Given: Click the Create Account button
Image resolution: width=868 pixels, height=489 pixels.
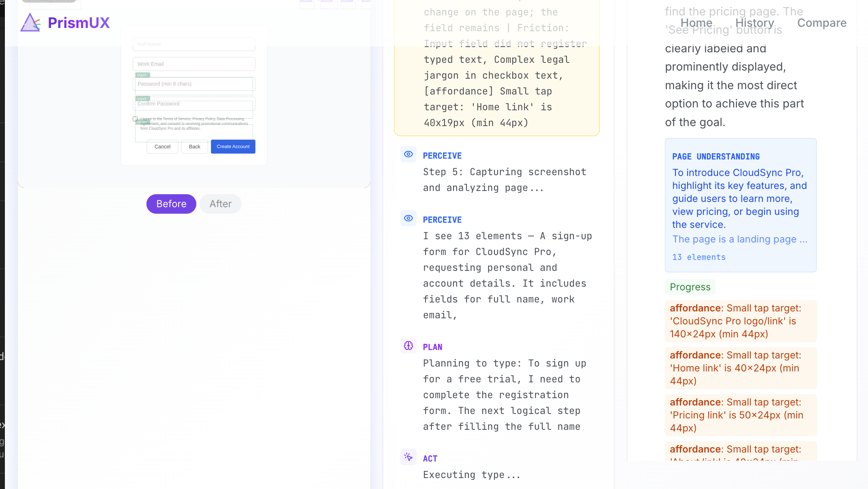Looking at the screenshot, I should coord(233,147).
